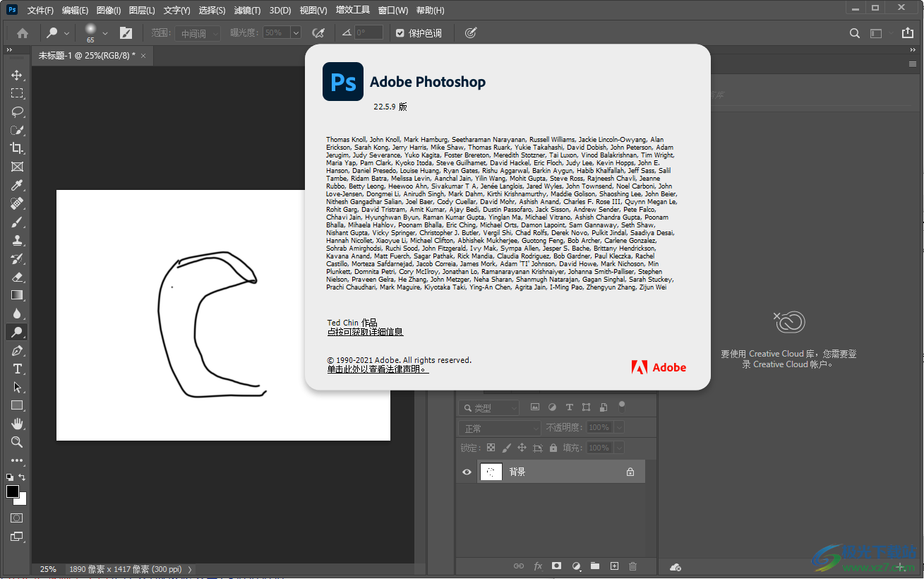Image resolution: width=924 pixels, height=579 pixels.
Task: Open the 填充 slider dropdown arrow
Action: [619, 448]
